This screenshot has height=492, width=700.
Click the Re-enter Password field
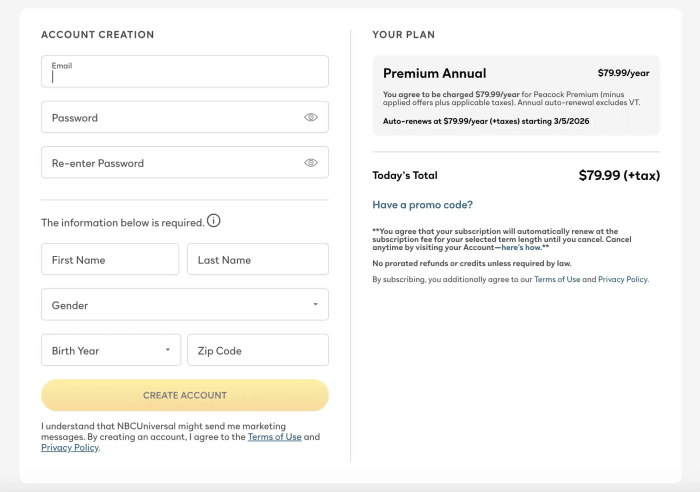point(185,163)
